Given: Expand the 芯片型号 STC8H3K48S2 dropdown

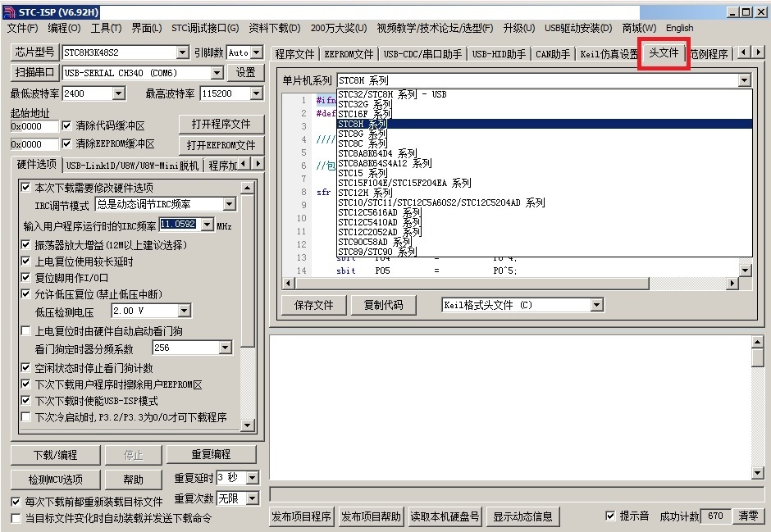Looking at the screenshot, I should (182, 52).
